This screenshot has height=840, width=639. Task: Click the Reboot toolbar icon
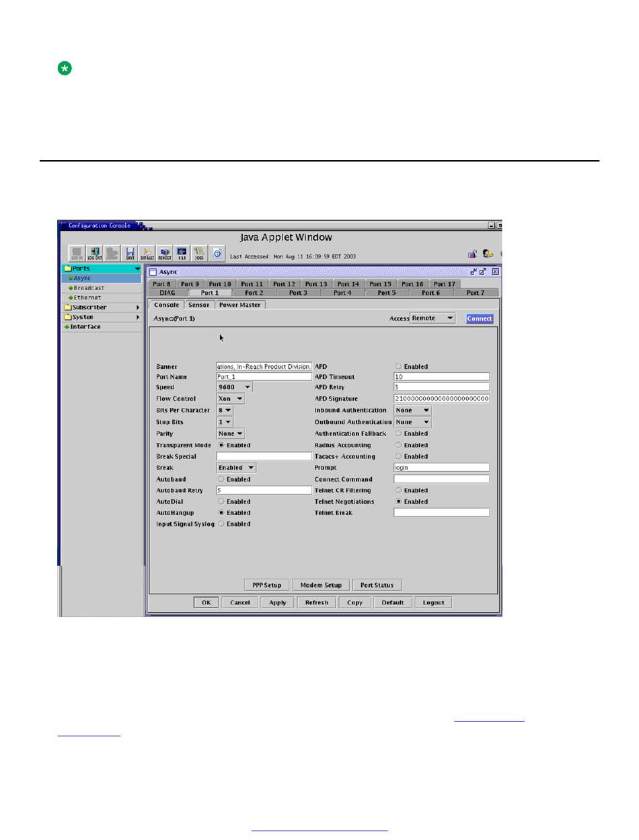165,253
